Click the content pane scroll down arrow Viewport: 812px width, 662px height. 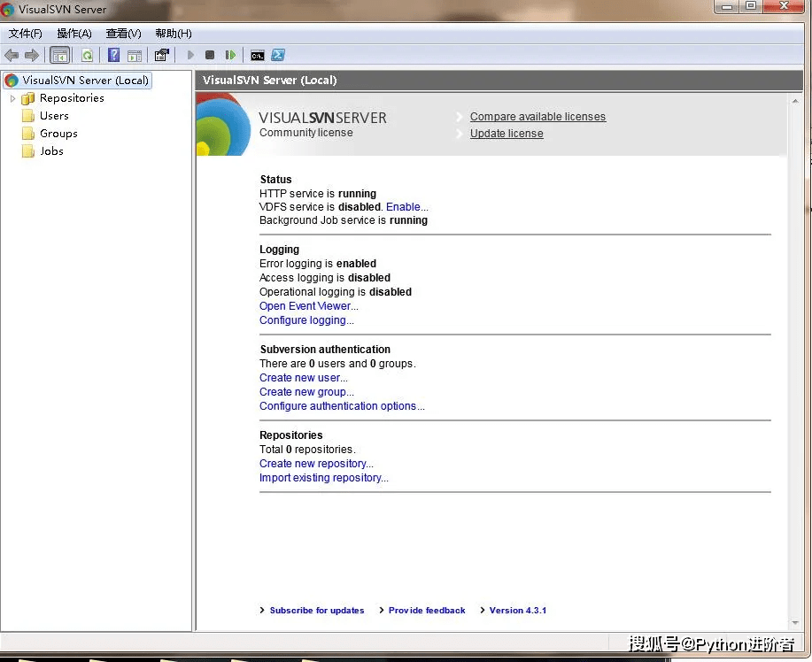[795, 623]
